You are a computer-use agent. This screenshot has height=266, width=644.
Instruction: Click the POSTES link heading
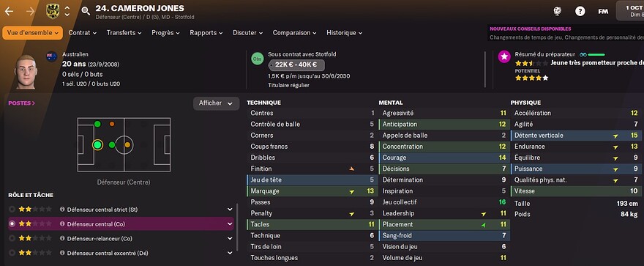pyautogui.click(x=21, y=103)
